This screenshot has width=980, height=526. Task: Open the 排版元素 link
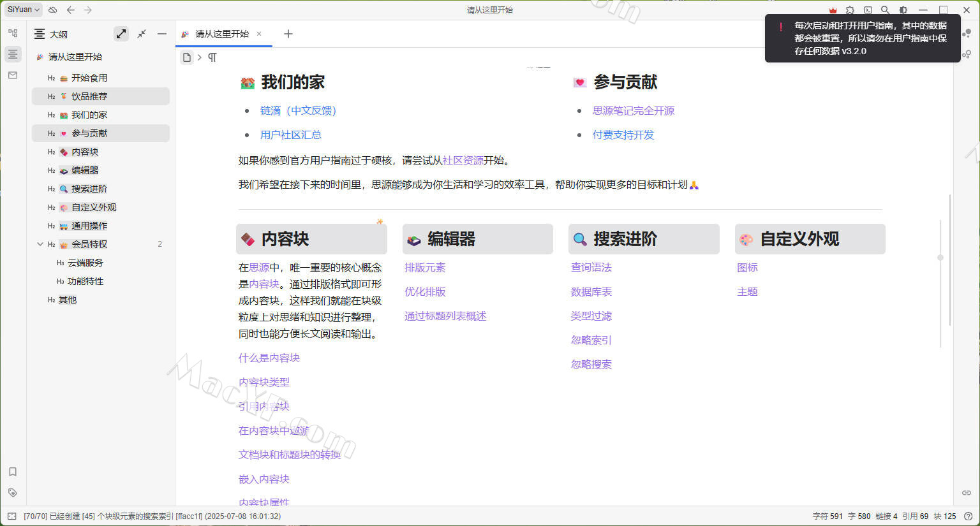425,268
